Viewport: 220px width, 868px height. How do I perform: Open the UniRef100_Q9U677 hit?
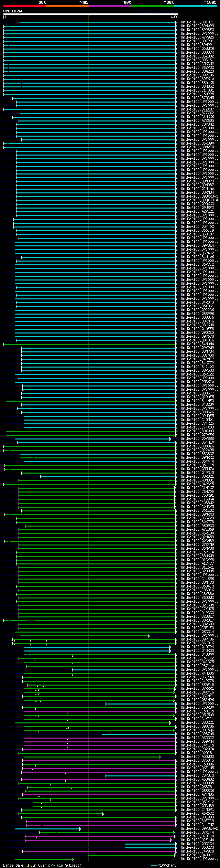pos(197,393)
